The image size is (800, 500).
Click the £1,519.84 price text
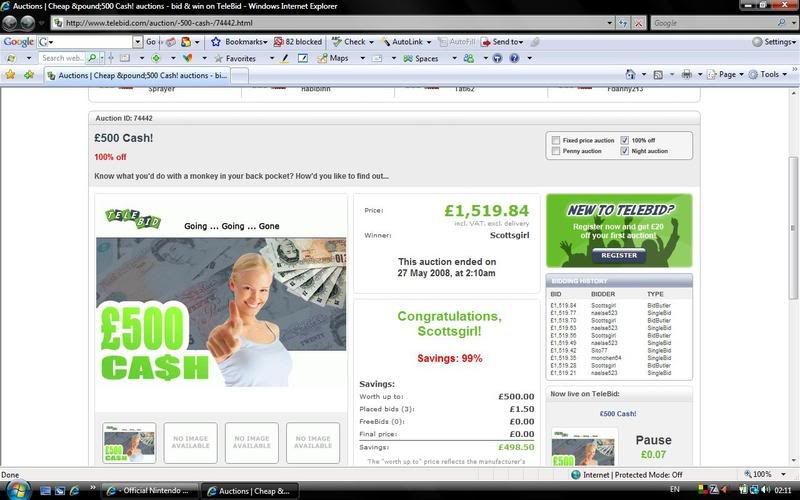pos(486,210)
